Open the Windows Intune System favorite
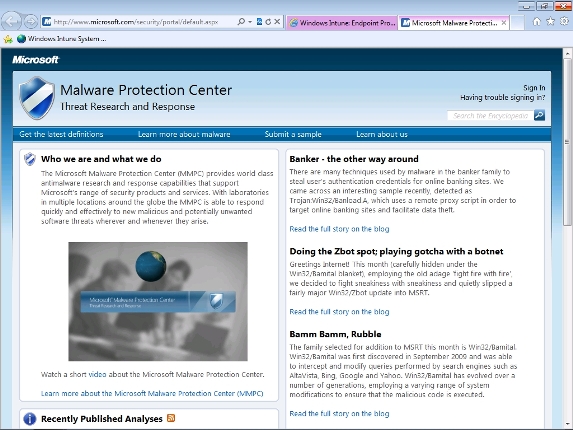 [61, 39]
